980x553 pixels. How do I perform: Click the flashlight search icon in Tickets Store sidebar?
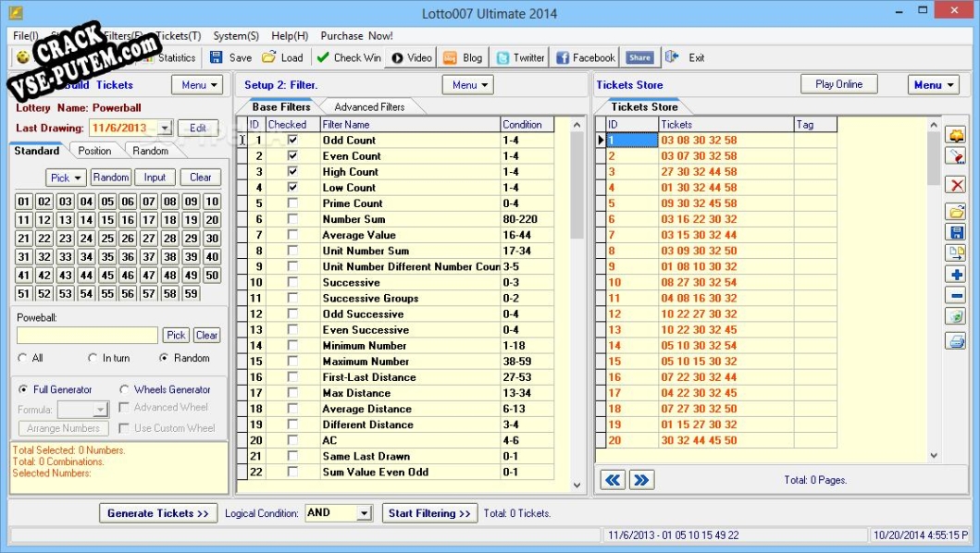tap(956, 155)
